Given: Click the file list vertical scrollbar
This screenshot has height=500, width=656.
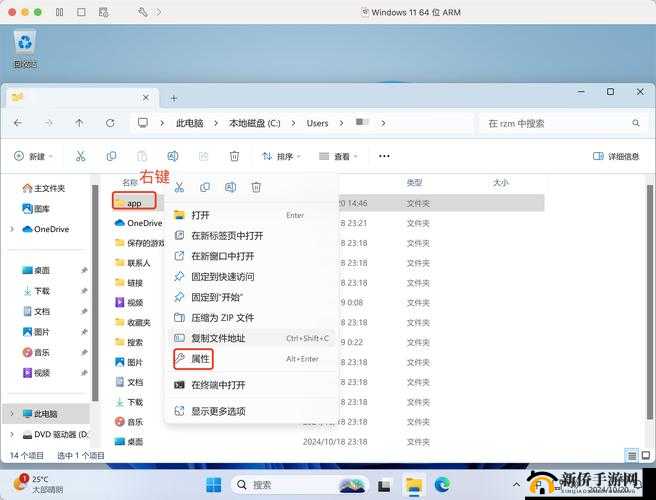Looking at the screenshot, I should click(x=650, y=301).
